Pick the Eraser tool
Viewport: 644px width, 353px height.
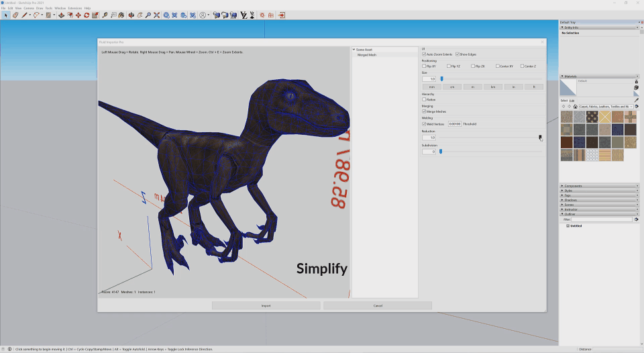pos(15,15)
